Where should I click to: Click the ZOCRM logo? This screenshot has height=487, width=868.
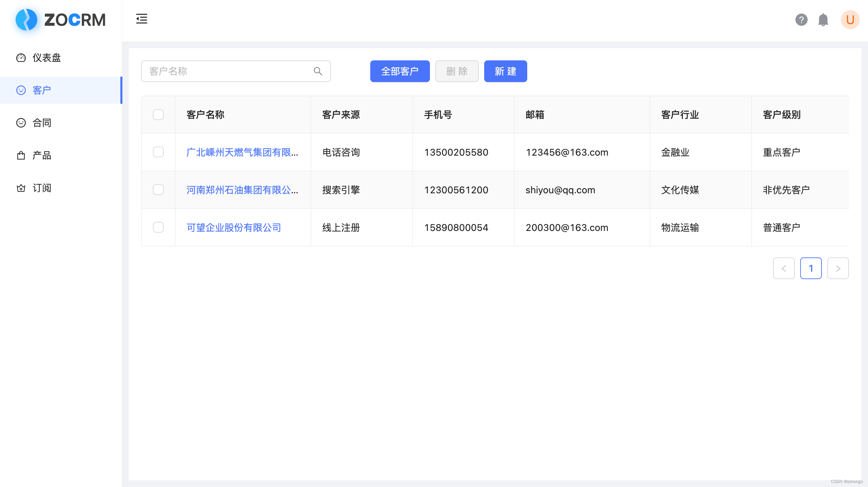[x=61, y=20]
